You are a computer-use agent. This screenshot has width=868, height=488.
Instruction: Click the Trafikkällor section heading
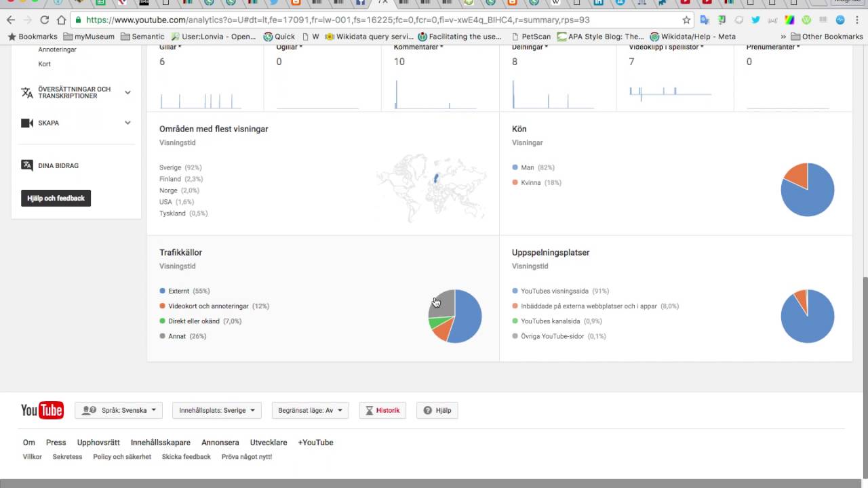181,252
